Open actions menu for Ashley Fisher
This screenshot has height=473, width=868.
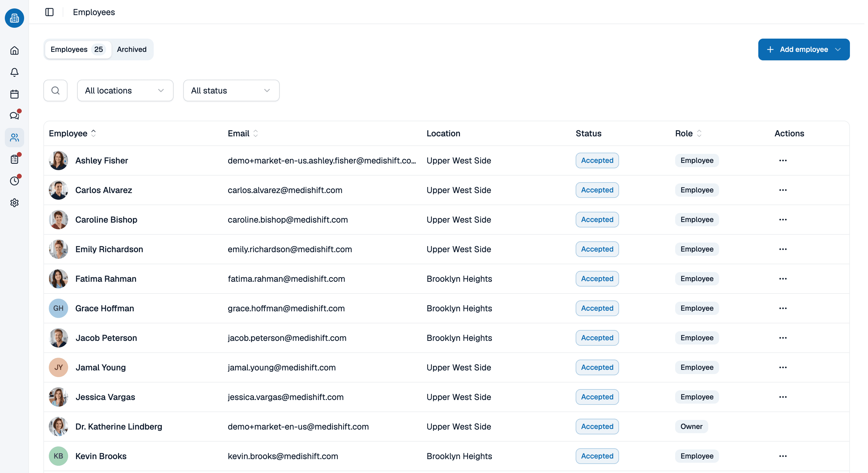click(783, 160)
